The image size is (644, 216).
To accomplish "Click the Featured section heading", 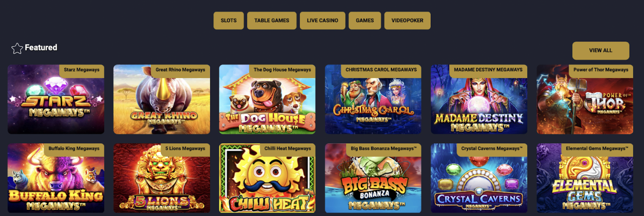I will coord(41,48).
